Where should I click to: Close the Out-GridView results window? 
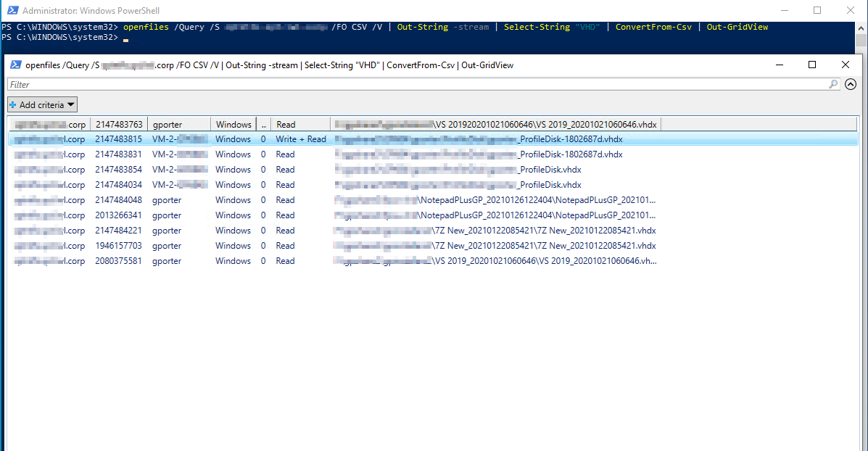pyautogui.click(x=846, y=65)
